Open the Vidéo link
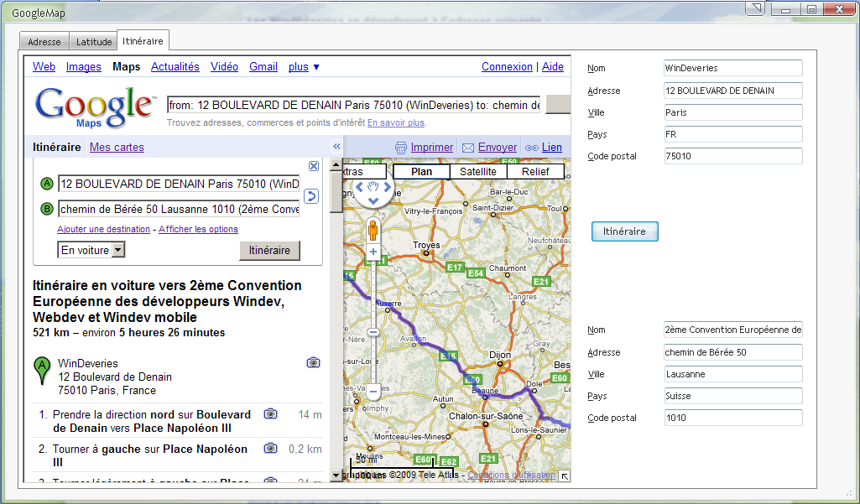The image size is (860, 504). coord(224,67)
